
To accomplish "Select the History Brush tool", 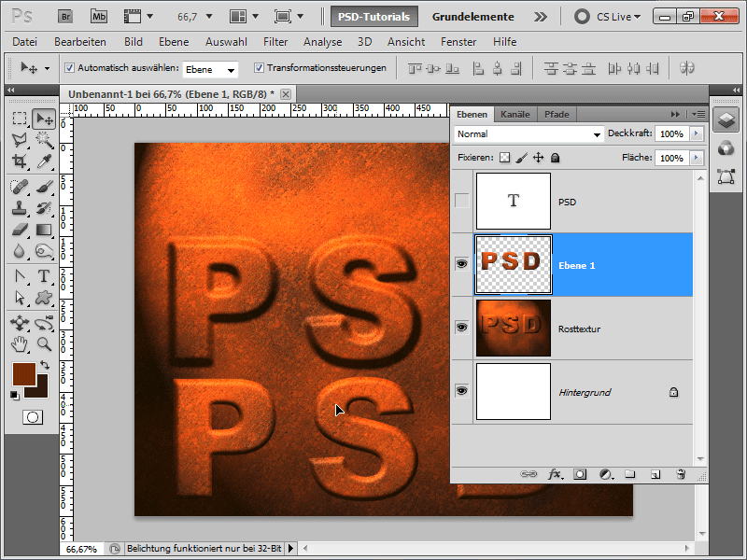I will [44, 208].
